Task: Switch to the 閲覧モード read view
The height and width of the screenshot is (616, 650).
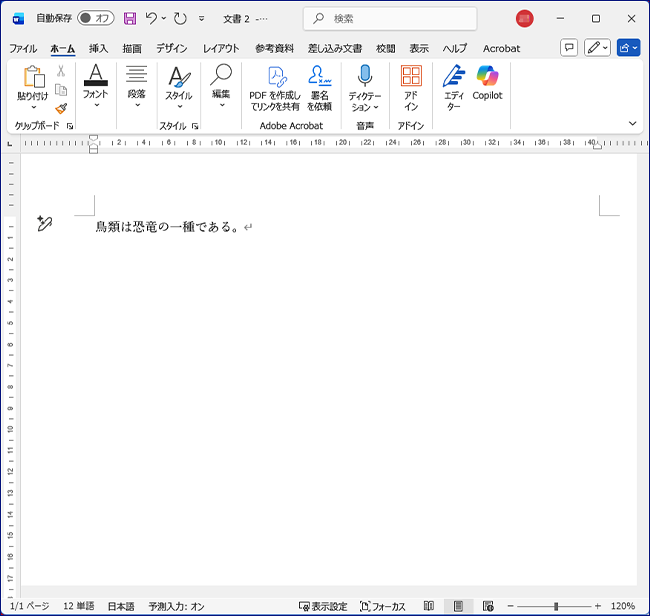Action: point(429,606)
